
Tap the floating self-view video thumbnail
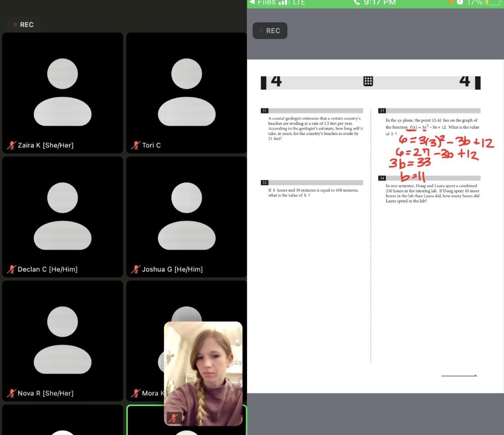coord(203,374)
